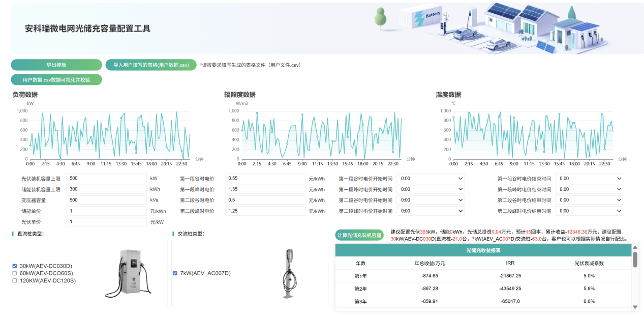The width and height of the screenshot is (644, 315).
Task: Click the 安科瑞微电网光储充容量配置工具 title
Action: pos(88,28)
